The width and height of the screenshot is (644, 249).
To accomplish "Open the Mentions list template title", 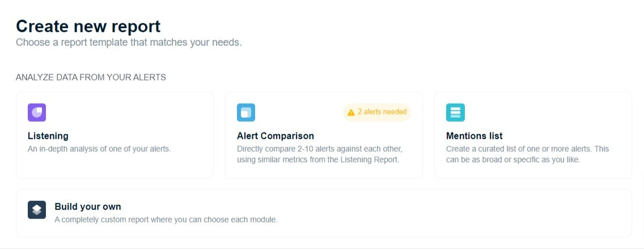I will tap(474, 136).
